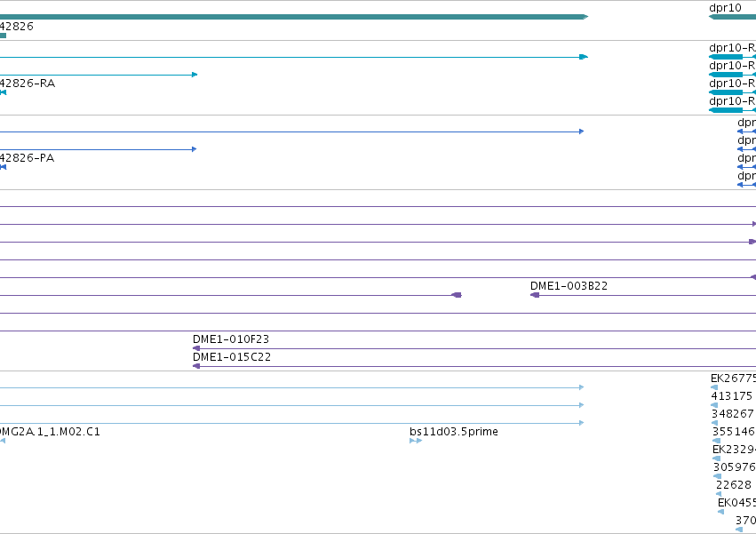Select small teal block under 42826 label
Image resolution: width=756 pixels, height=534 pixels.
3,36
